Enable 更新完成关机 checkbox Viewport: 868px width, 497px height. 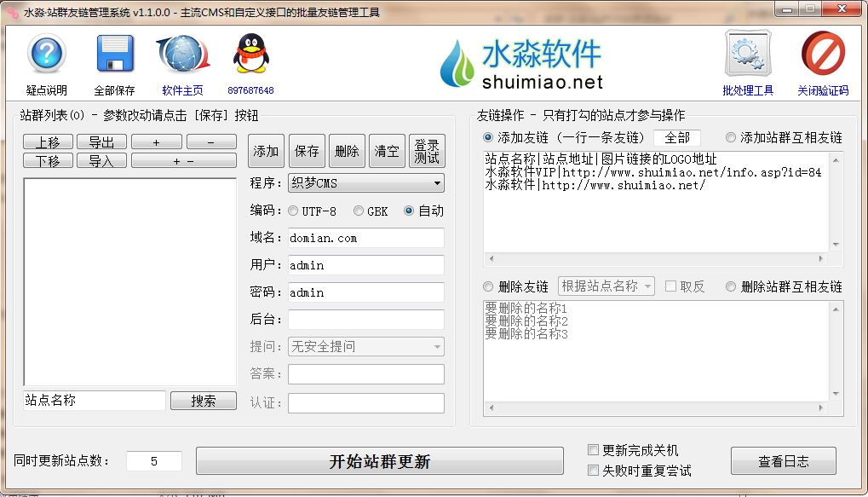(593, 450)
